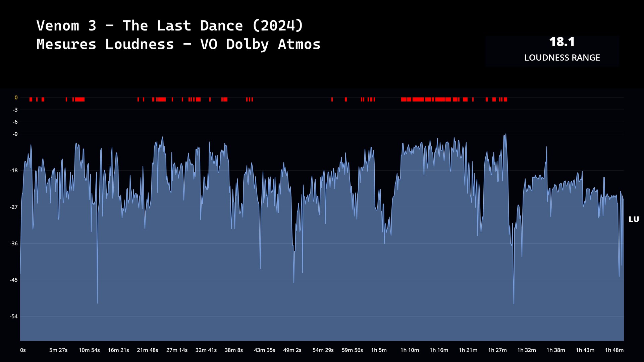The image size is (644, 362).
Task: Click the -45 y-axis label
Action: pyautogui.click(x=14, y=280)
